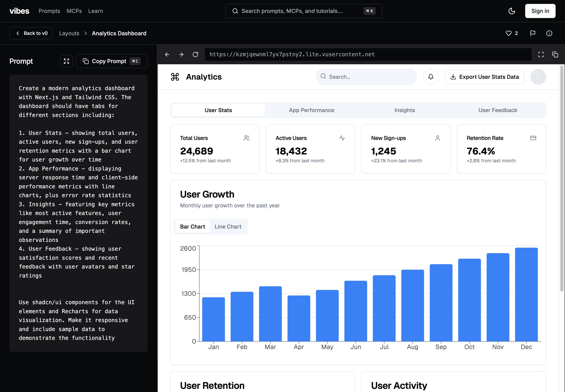The height and width of the screenshot is (392, 565).
Task: Go back in the preview browser
Action: (167, 54)
